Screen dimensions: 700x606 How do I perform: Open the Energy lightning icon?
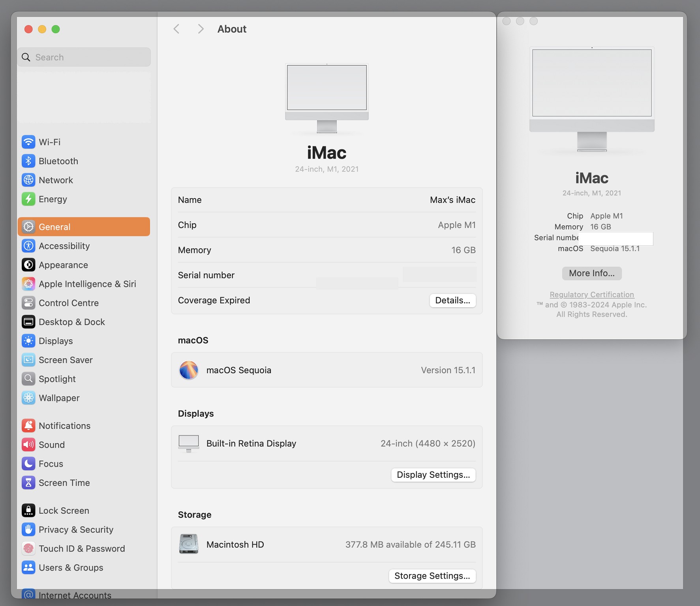(x=28, y=199)
